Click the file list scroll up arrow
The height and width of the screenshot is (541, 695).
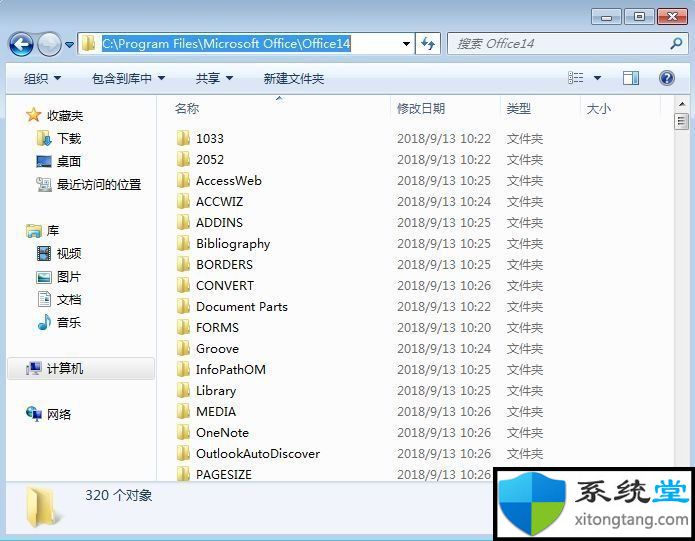coord(681,105)
